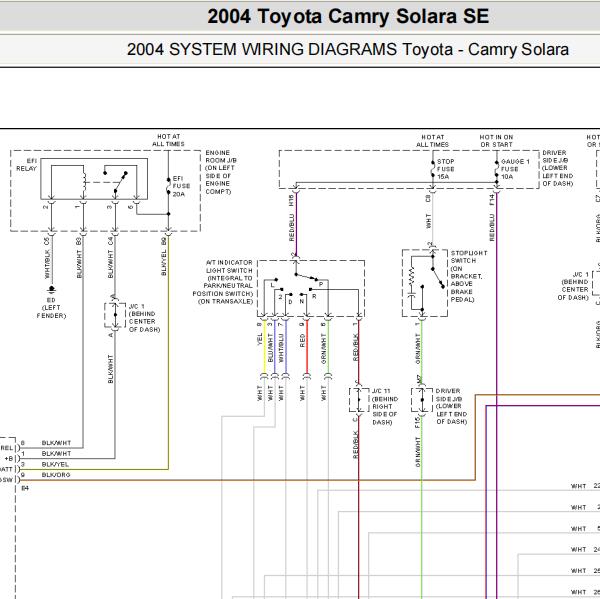Select the horizontal "BLK/YEL" label at pin 3

pos(55,464)
